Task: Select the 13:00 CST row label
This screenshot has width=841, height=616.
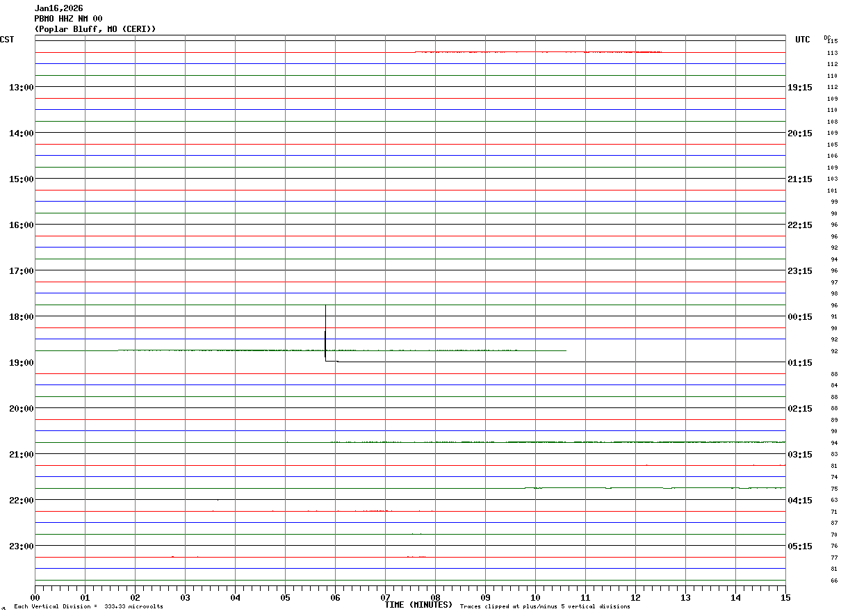Action: point(22,87)
